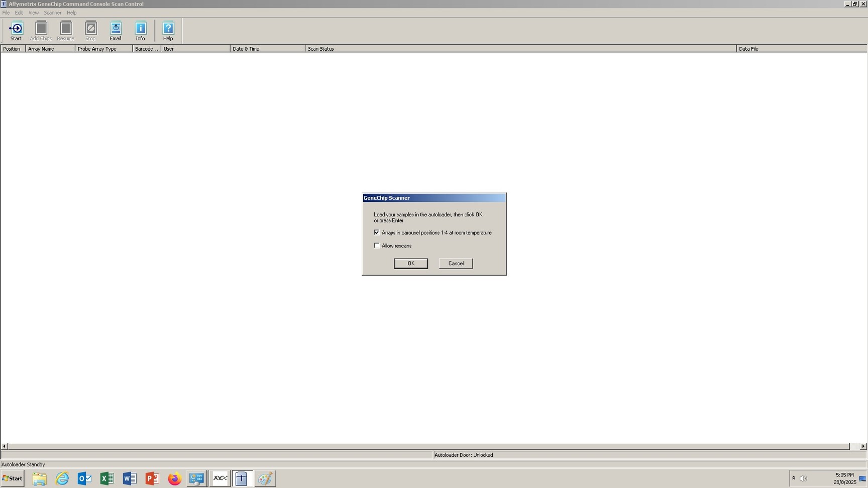Open the View menu
The image size is (868, 488).
tap(33, 13)
